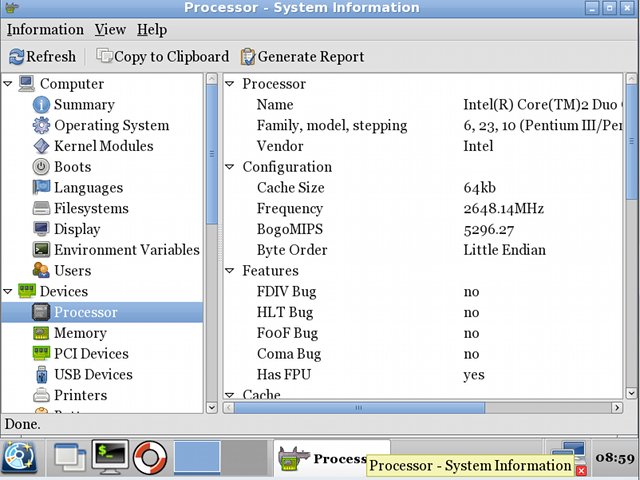
Task: Select the Summary info icon
Action: [x=41, y=104]
